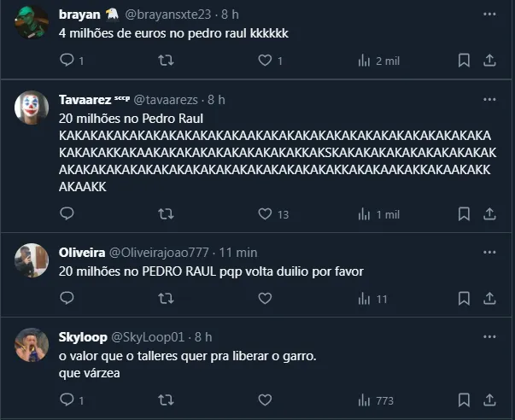Open Tavaarez's joker avatar

click(32, 108)
